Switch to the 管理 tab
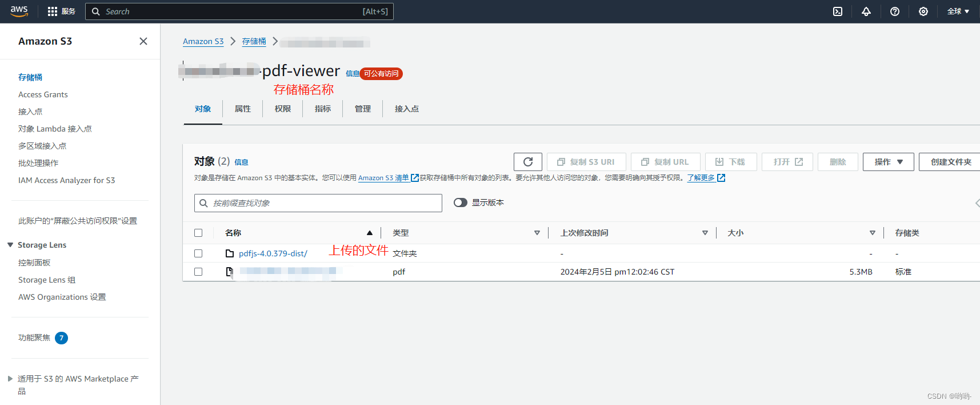Viewport: 980px width, 405px height. (x=363, y=109)
